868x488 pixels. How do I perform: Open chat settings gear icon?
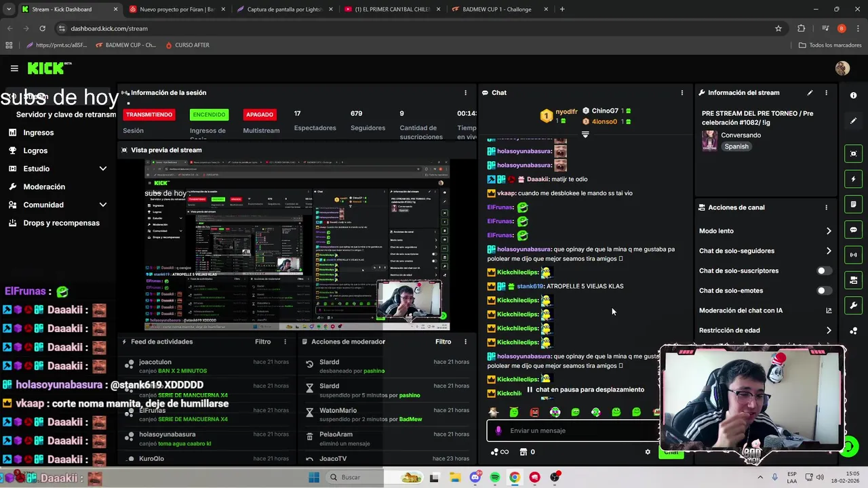[x=648, y=452]
